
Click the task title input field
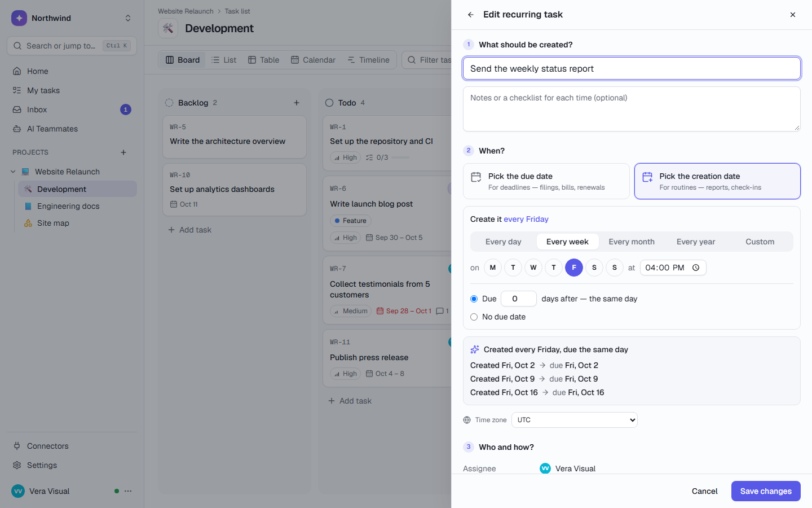click(x=632, y=68)
